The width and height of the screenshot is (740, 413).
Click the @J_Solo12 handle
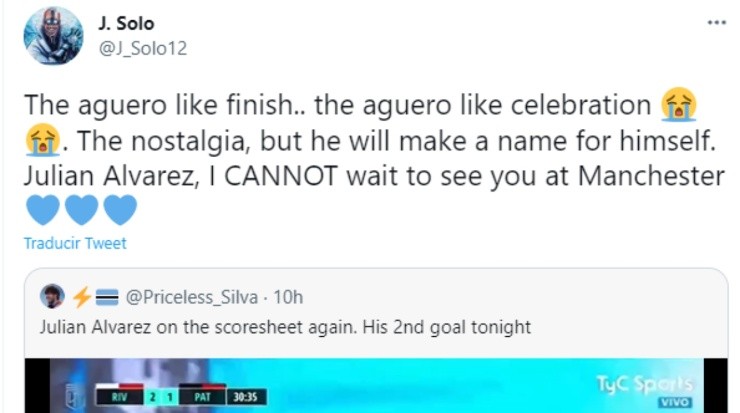tap(142, 47)
